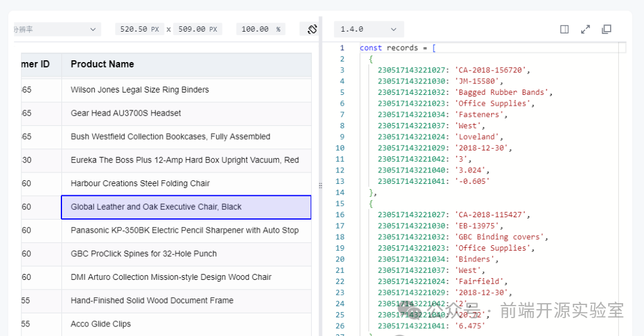Viewport: 644px width, 336px height.
Task: Click the rotate device orientation icon
Action: click(312, 29)
